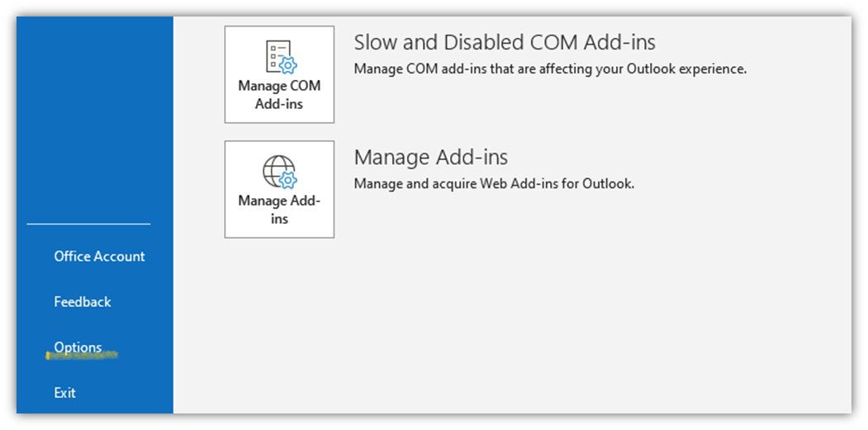Select Feedback in the blue sidebar
The width and height of the screenshot is (868, 430).
tap(83, 301)
